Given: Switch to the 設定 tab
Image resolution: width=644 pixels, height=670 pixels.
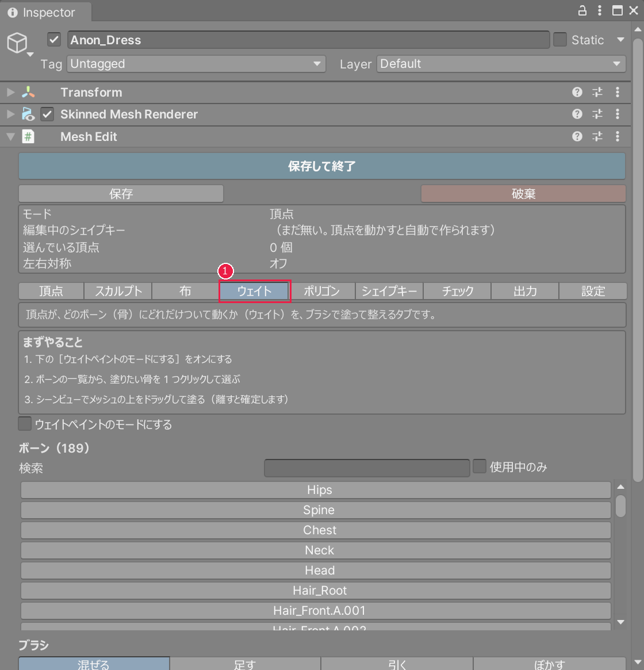Looking at the screenshot, I should 593,291.
